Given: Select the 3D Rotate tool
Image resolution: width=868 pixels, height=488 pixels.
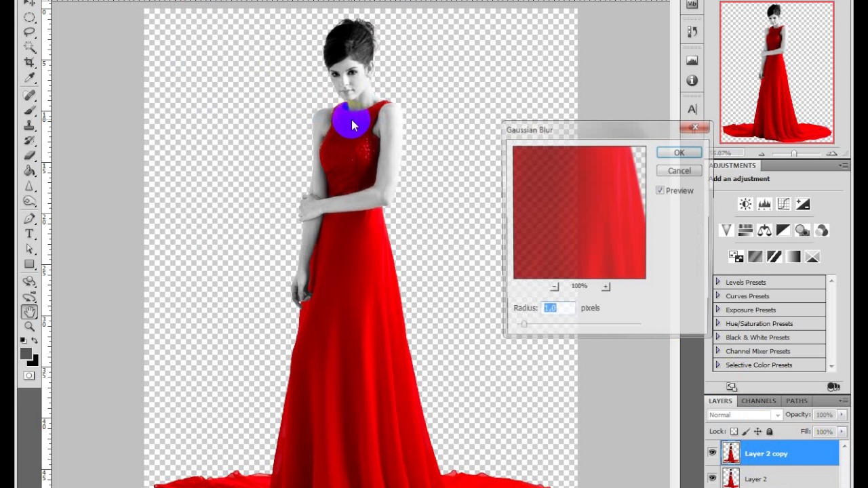Looking at the screenshot, I should (29, 281).
